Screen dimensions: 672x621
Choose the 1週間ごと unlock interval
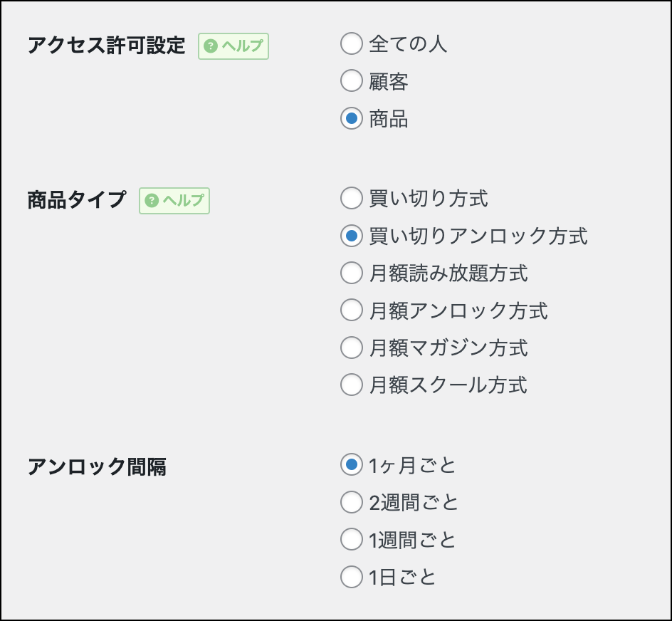[352, 540]
